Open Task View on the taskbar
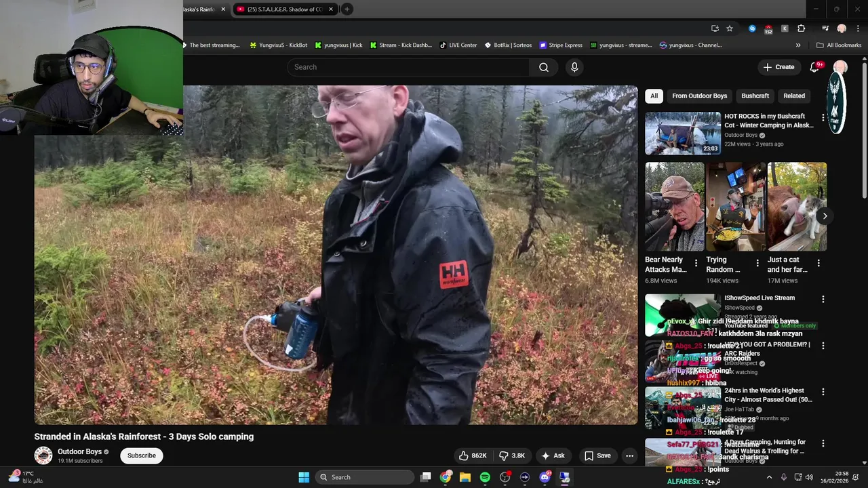This screenshot has width=868, height=488. click(425, 477)
